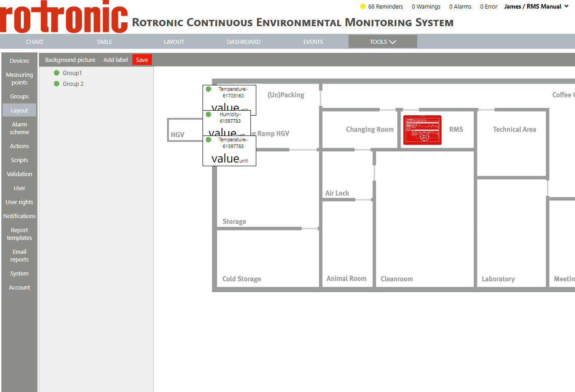Switch to the Chart tab
The image size is (575, 392).
[x=35, y=42]
